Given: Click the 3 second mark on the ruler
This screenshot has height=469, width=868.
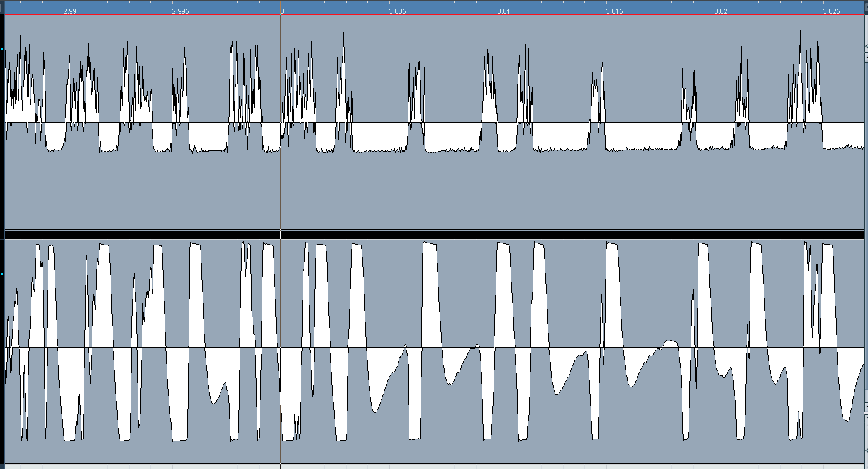Looking at the screenshot, I should coord(281,11).
